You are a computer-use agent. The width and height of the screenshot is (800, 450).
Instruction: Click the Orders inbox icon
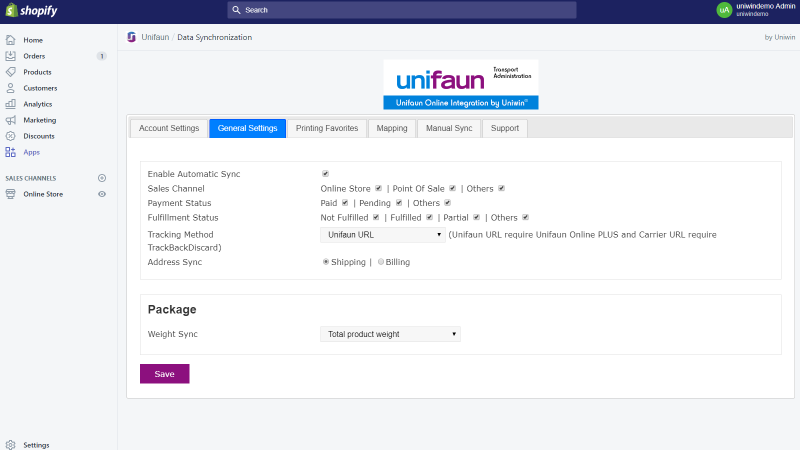(x=11, y=56)
